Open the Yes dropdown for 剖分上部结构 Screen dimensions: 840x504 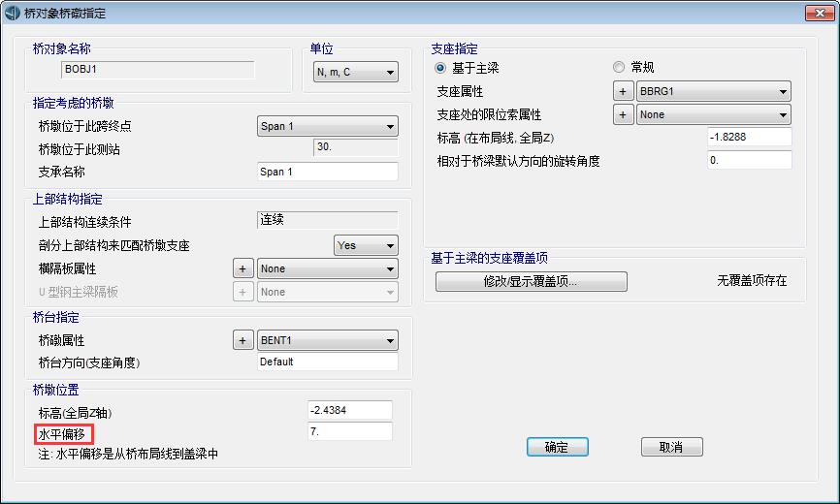click(x=366, y=245)
